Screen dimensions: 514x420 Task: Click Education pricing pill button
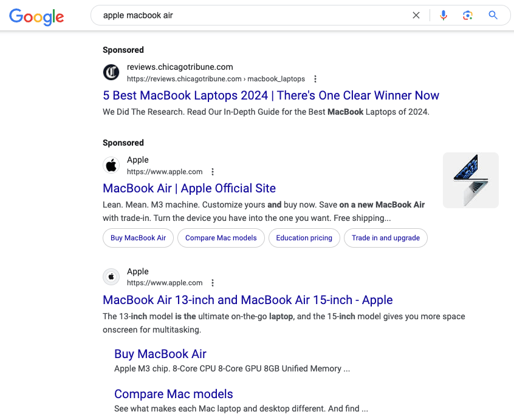pos(304,238)
